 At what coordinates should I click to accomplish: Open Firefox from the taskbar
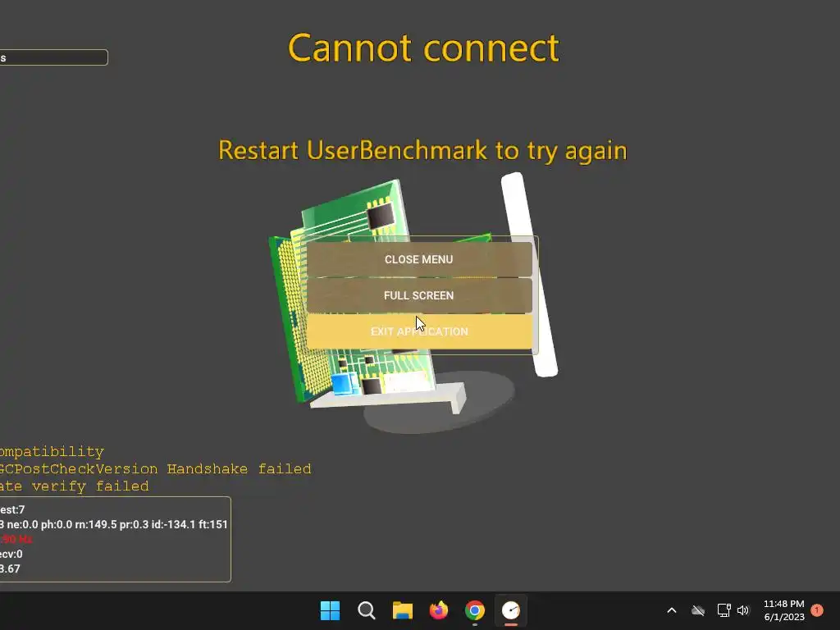439,610
